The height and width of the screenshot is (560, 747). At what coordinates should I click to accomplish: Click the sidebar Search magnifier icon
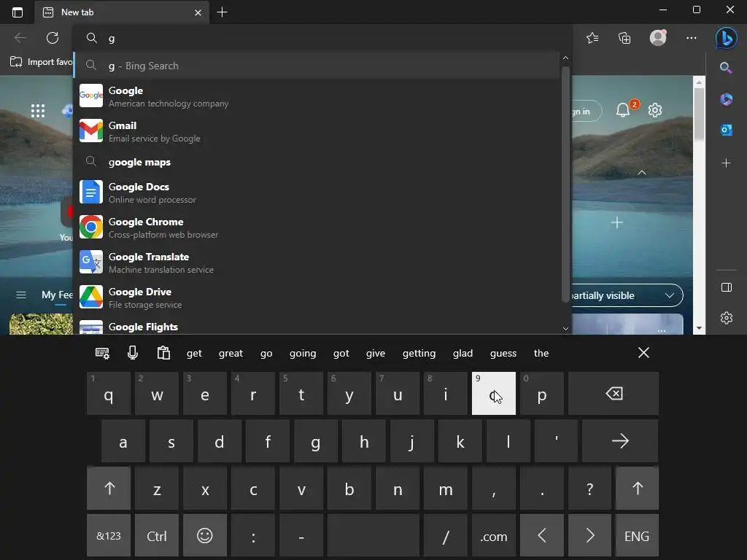(726, 68)
